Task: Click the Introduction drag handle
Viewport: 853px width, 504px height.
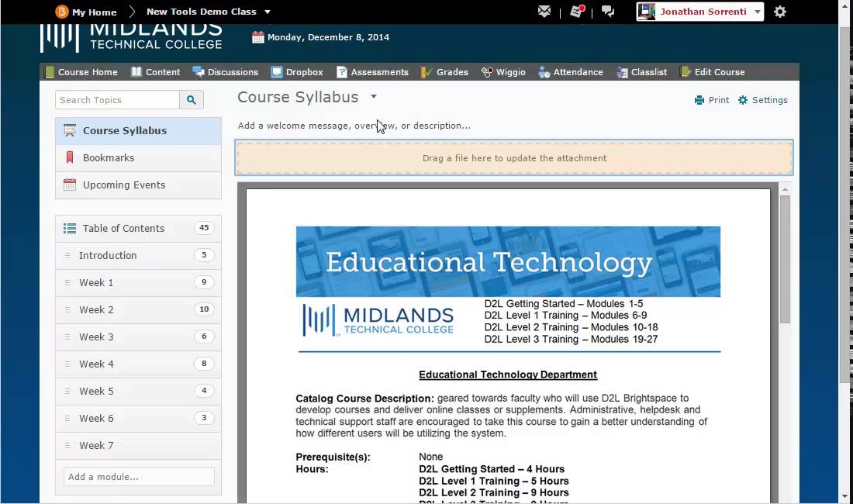Action: coord(67,256)
